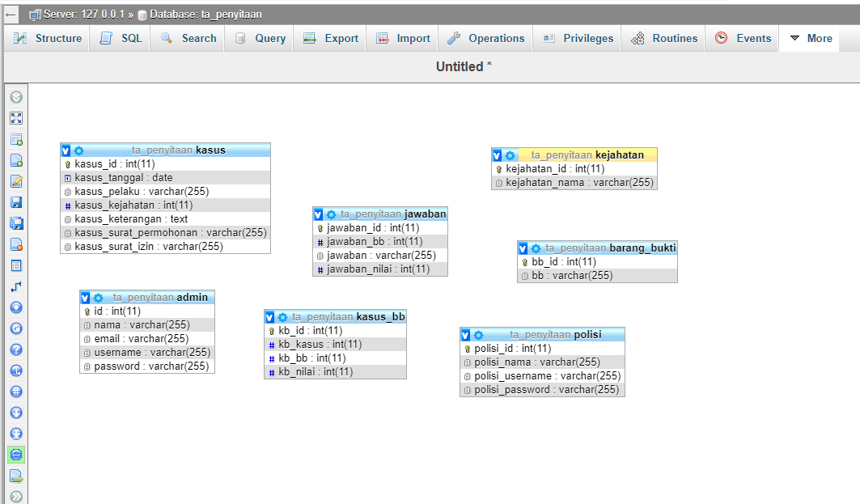Viewport: 860px width, 504px height.
Task: Select the ta_penyitaan polisi table header
Action: pyautogui.click(x=556, y=335)
